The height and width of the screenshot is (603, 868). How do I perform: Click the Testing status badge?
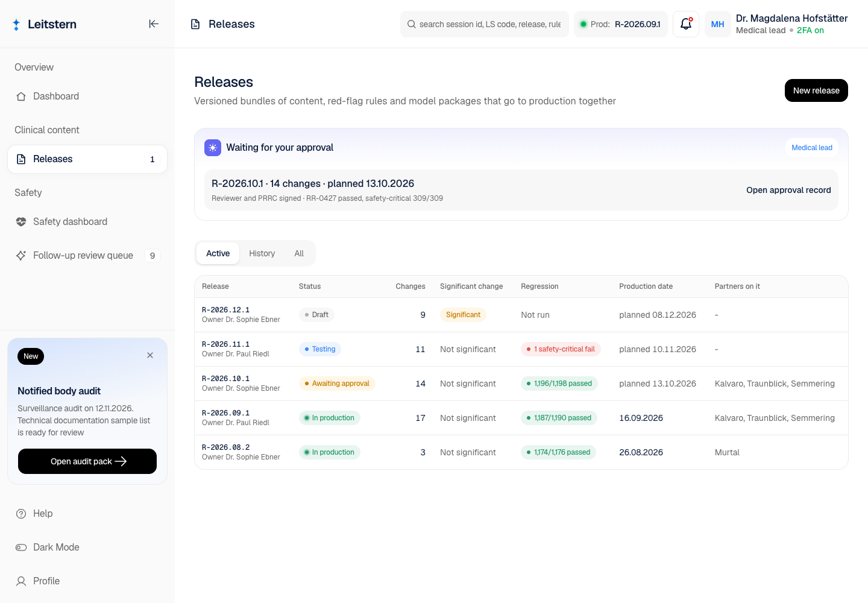(x=320, y=349)
